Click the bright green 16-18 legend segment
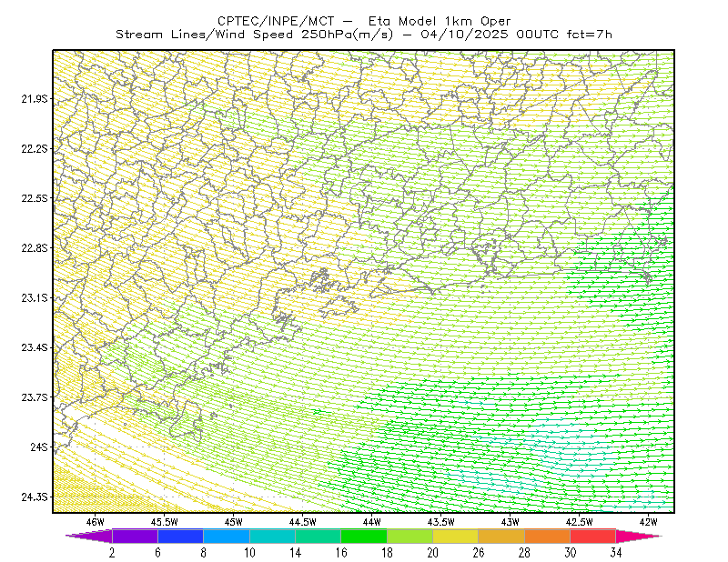Screen dimensions: 728x562 (x=364, y=536)
